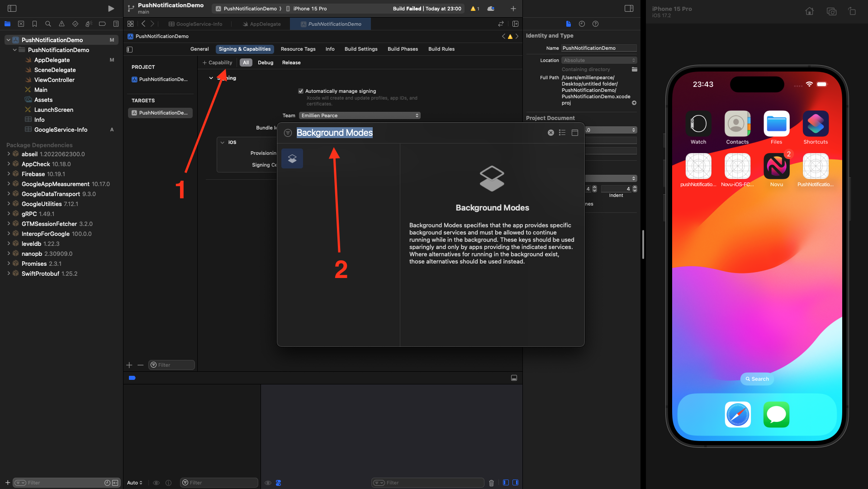This screenshot has height=489, width=868.
Task: Select the File inspector icon
Action: [x=569, y=24]
